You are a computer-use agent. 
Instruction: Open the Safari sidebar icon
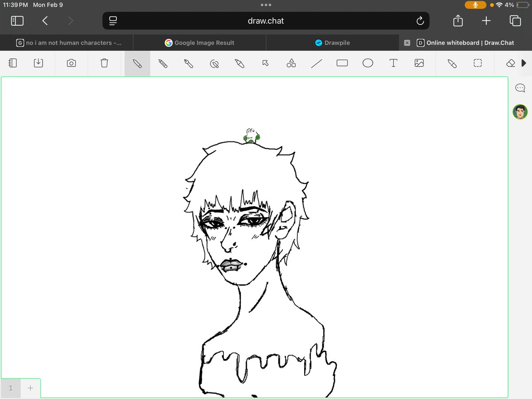point(17,21)
